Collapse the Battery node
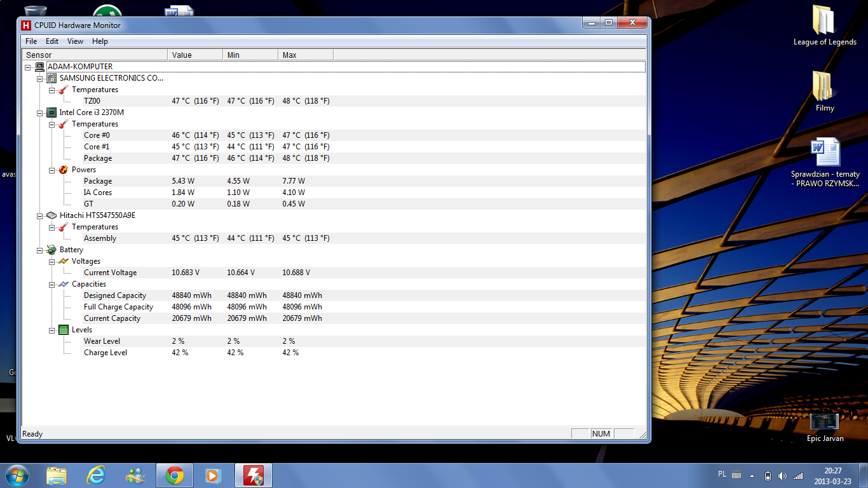This screenshot has height=488, width=868. tap(40, 250)
